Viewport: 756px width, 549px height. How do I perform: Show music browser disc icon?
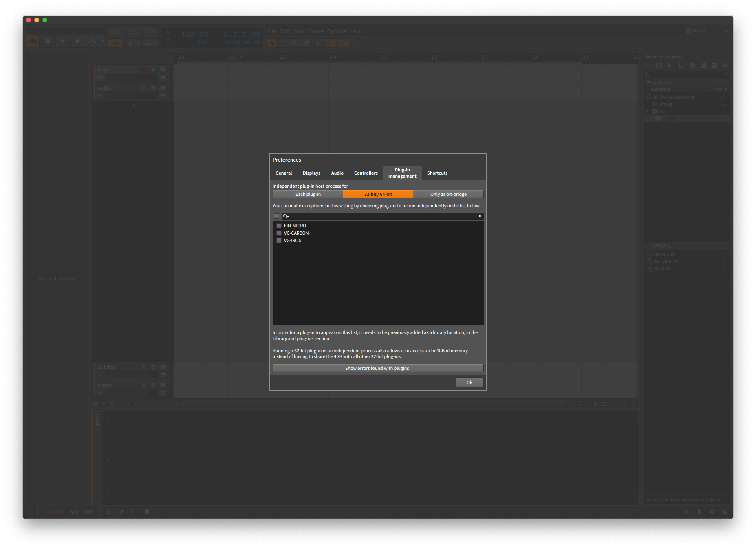point(692,65)
